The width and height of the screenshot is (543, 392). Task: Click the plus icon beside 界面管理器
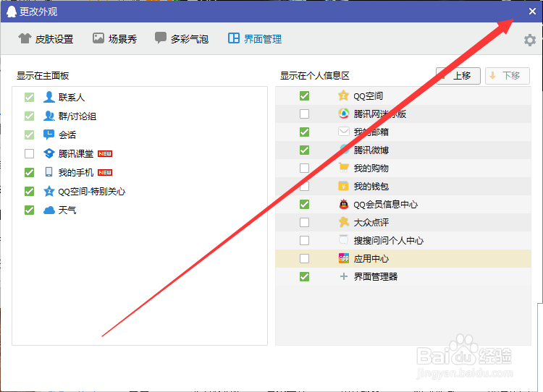(343, 276)
